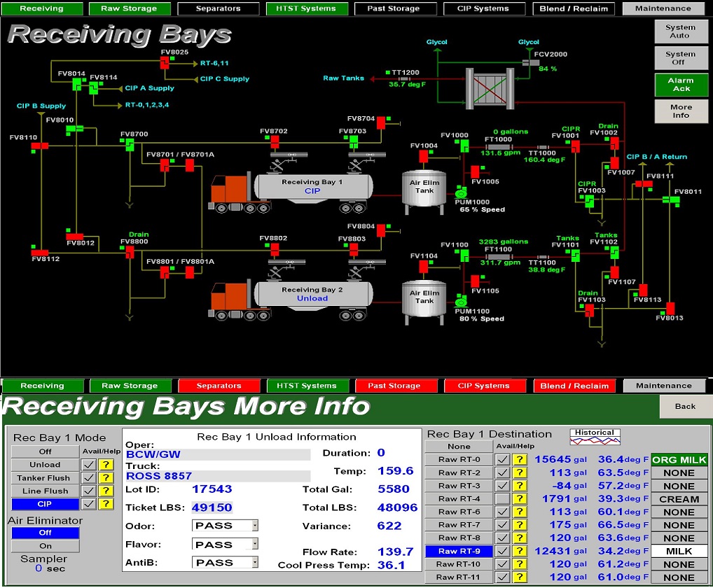Select the FV1001 CIPR valve

(575, 146)
